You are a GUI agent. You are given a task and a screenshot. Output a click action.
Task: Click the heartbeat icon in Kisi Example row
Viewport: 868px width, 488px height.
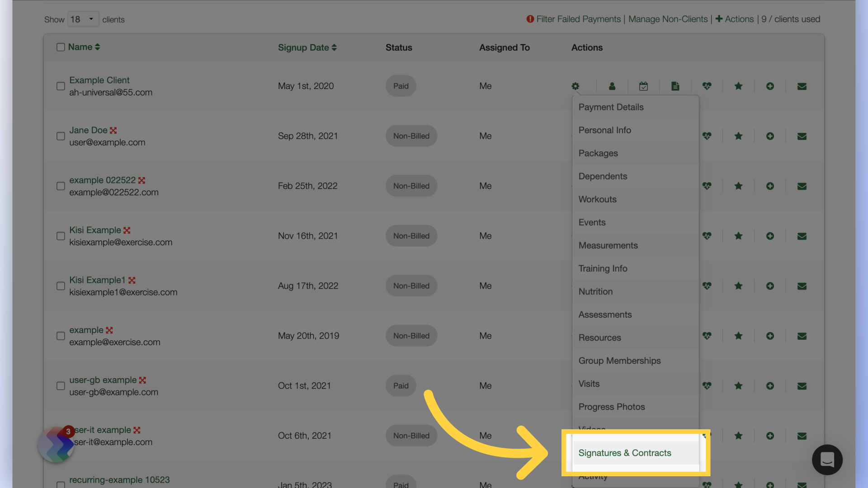707,236
